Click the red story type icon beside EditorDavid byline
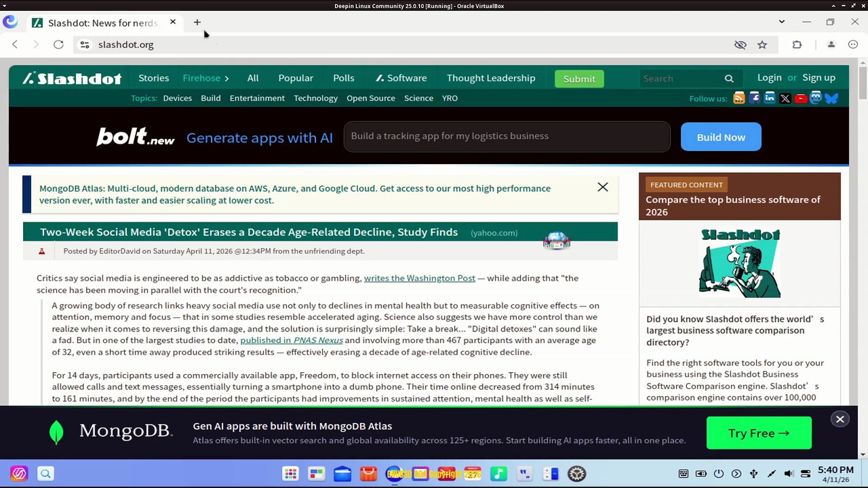 pyautogui.click(x=41, y=251)
